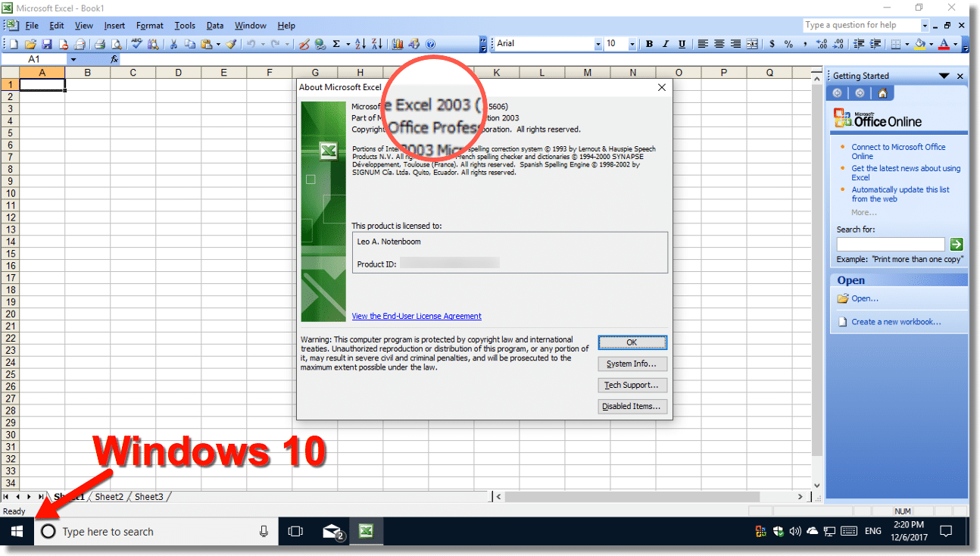Click the Task View taskbar icon
980x556 pixels.
[295, 532]
